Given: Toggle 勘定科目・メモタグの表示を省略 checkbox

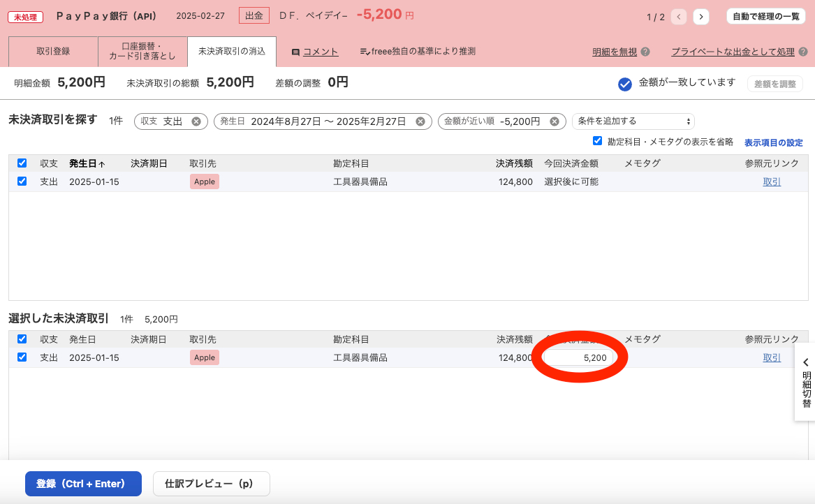Looking at the screenshot, I should [597, 142].
